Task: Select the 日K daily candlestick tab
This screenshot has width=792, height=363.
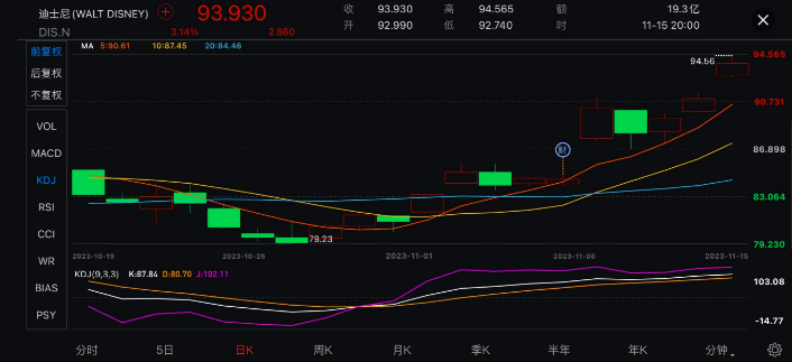Action: [244, 350]
